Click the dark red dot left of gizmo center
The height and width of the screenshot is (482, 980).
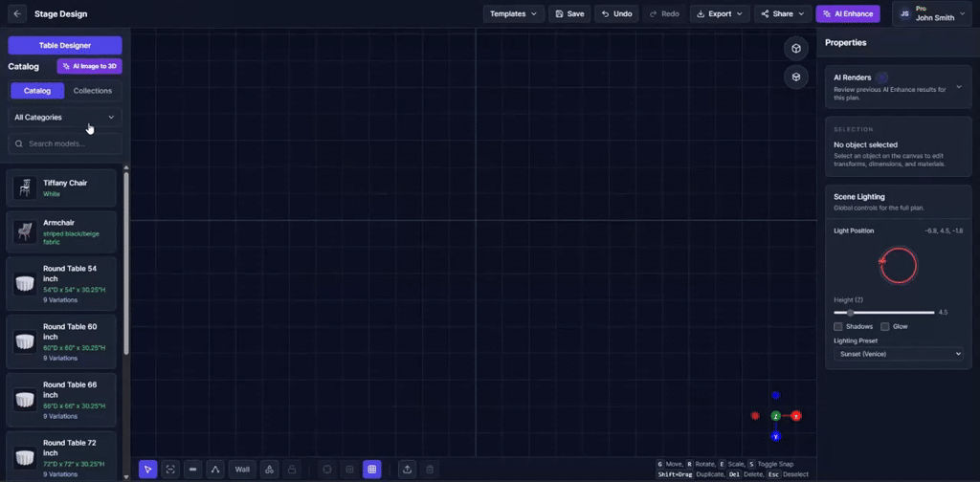(755, 416)
